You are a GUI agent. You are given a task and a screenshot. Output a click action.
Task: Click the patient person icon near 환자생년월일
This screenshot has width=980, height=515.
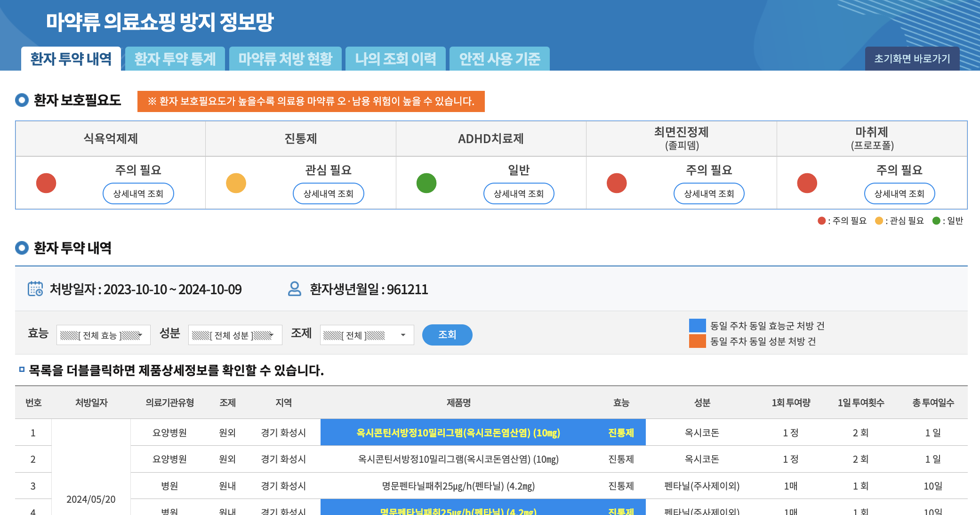[x=295, y=289]
